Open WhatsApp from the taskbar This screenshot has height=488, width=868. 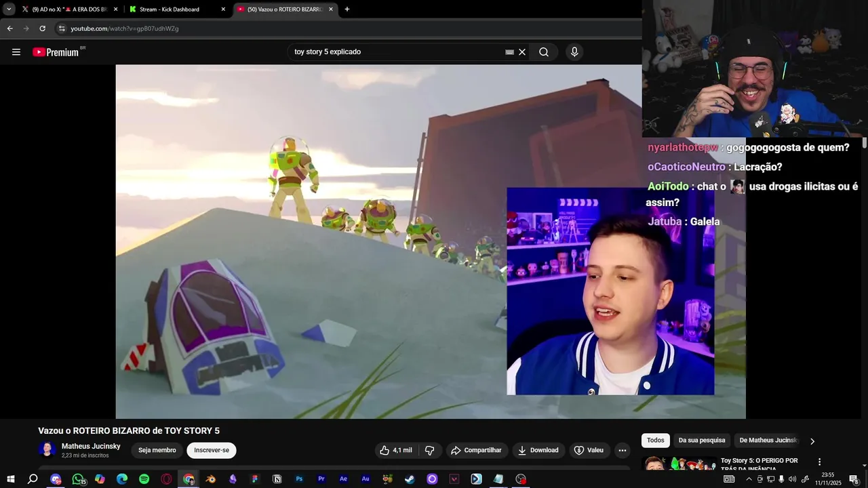pos(78,479)
